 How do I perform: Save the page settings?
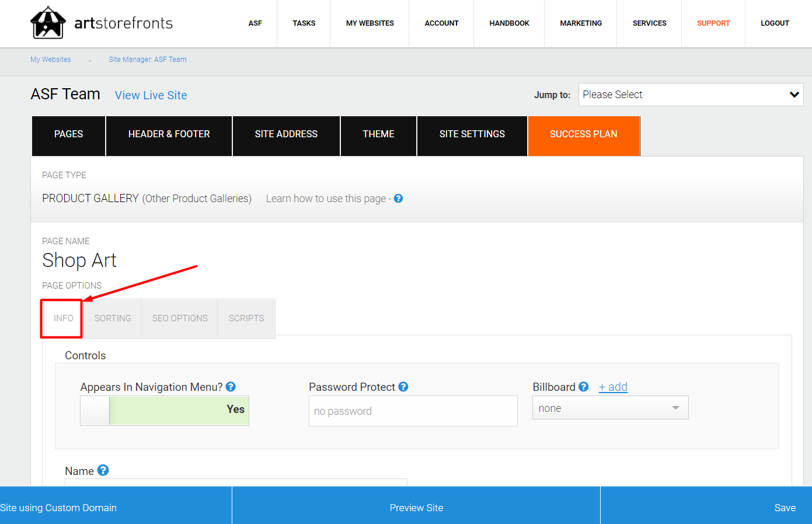coord(785,507)
